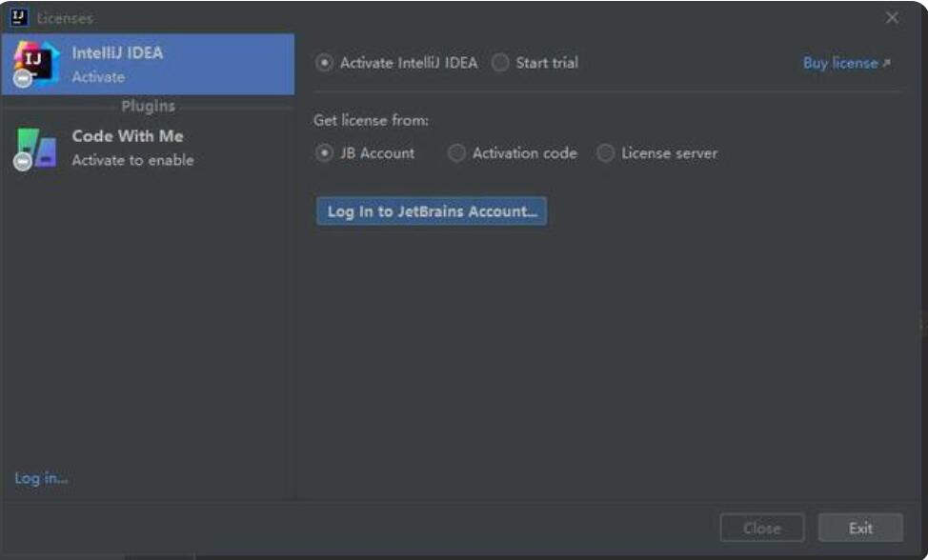The height and width of the screenshot is (560, 928).
Task: Close the Licenses dialog with X
Action: click(892, 18)
